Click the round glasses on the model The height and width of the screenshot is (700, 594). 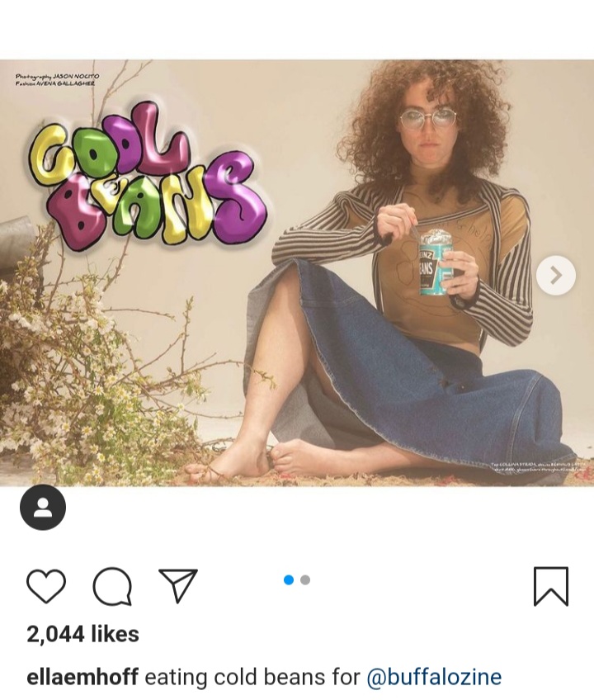coord(427,120)
